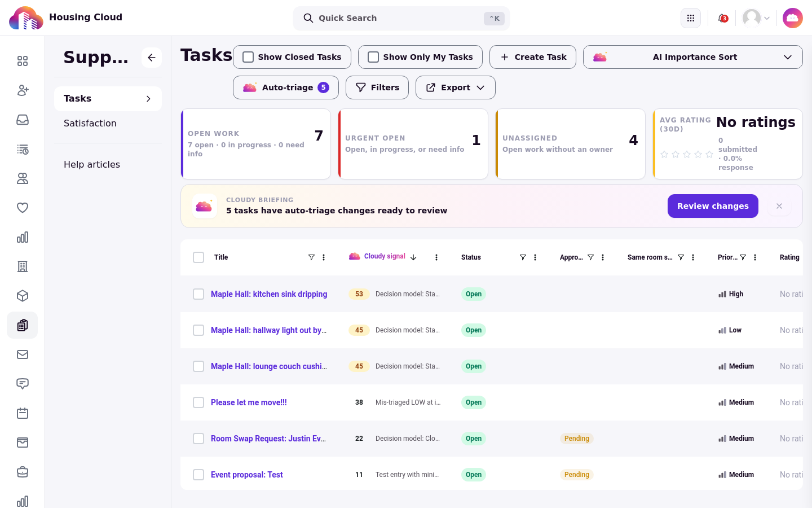Viewport: 812px width, 508px height.
Task: Open the Status column options menu dots
Action: (535, 257)
